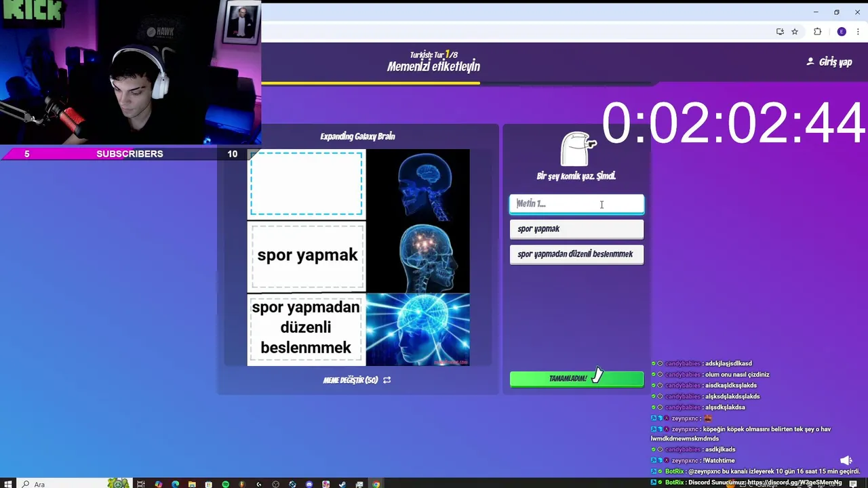Image resolution: width=868 pixels, height=488 pixels.
Task: Click the 'spor yapmak' meme caption panel
Action: point(307,256)
